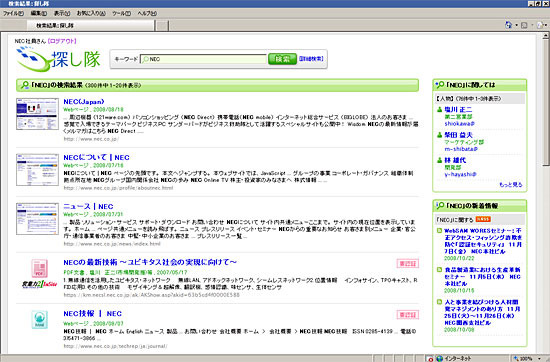Click the techrep/ja/journal URL text
Viewport: 550px width, 362px height.
point(115,346)
